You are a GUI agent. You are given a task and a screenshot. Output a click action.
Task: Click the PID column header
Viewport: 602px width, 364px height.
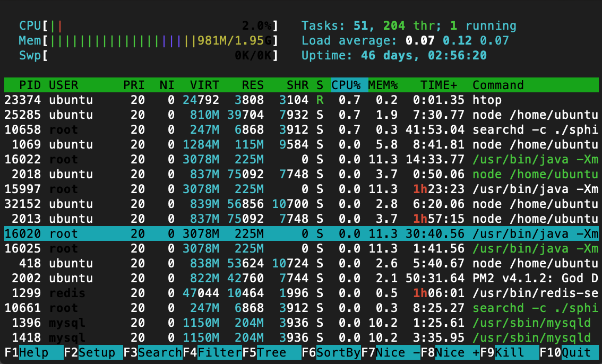pos(30,85)
